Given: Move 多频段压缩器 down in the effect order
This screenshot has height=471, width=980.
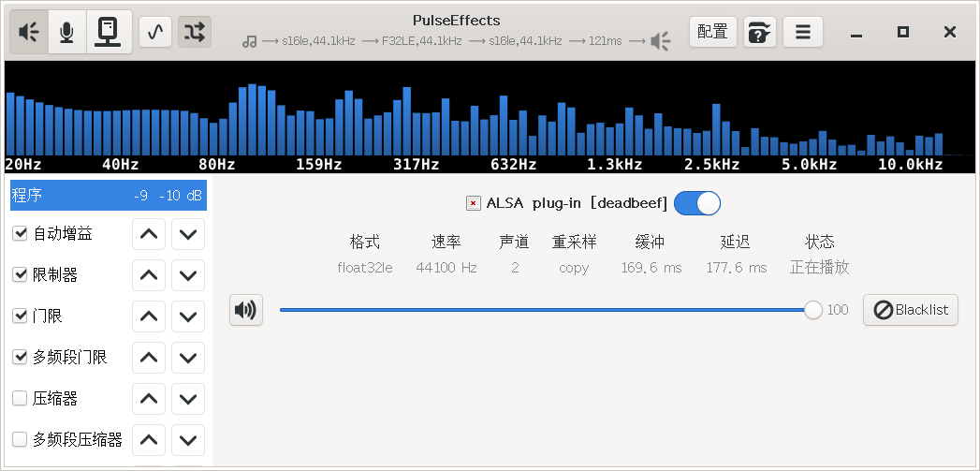Looking at the screenshot, I should point(188,440).
